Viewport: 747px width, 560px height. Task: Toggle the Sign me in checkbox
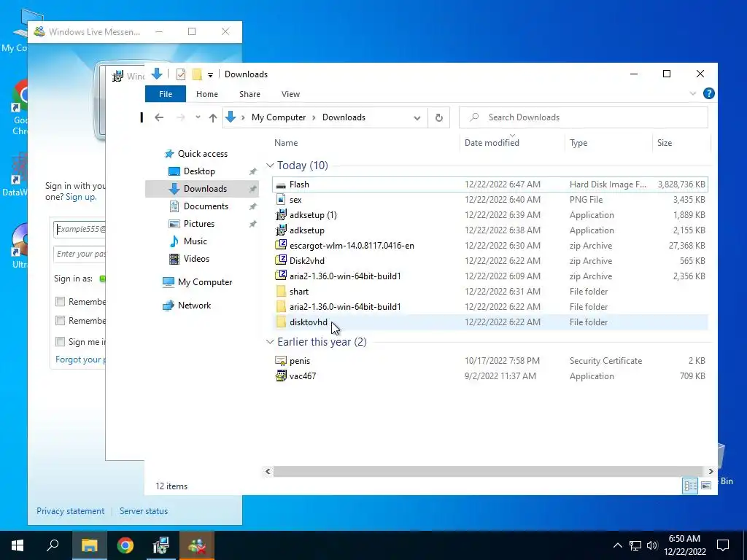[60, 341]
